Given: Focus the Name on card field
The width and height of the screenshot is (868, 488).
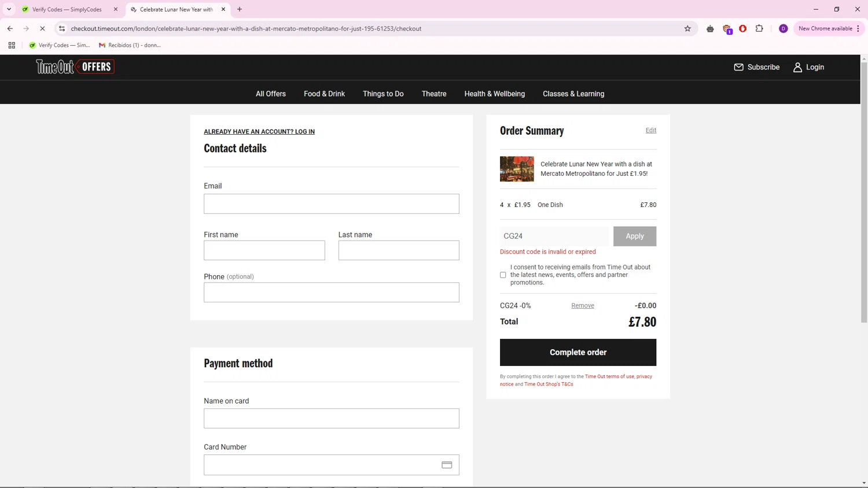Looking at the screenshot, I should (x=332, y=419).
